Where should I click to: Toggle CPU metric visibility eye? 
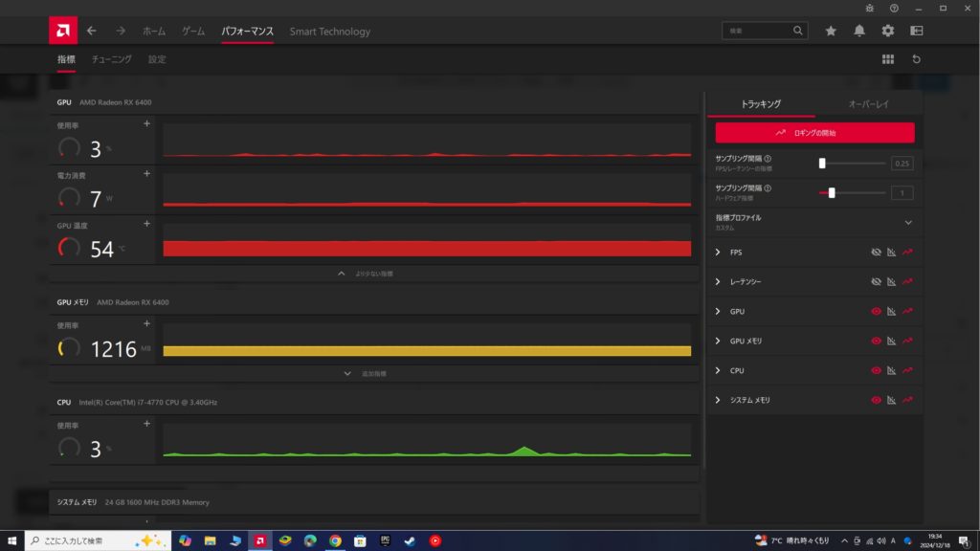876,370
